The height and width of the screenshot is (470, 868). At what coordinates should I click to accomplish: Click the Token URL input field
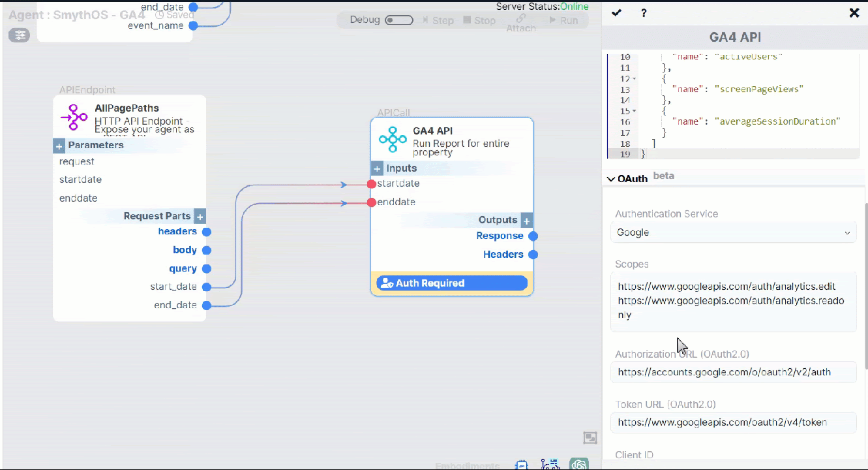click(x=734, y=422)
